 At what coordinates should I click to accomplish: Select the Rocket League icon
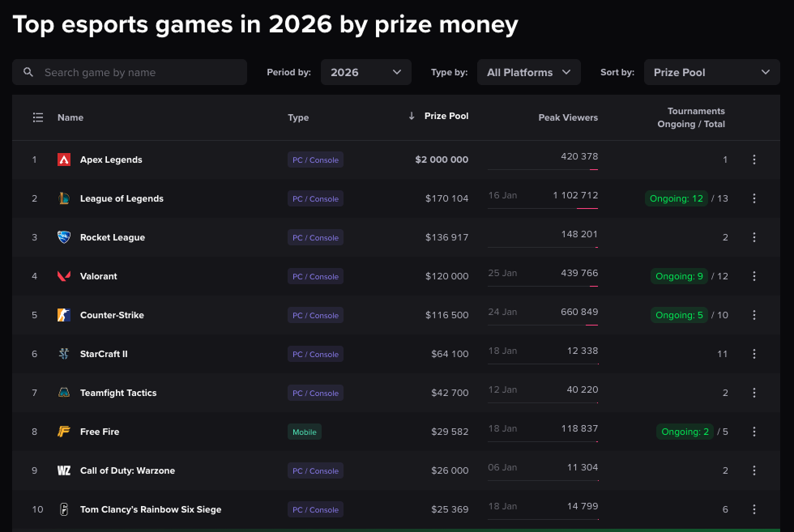coord(64,236)
